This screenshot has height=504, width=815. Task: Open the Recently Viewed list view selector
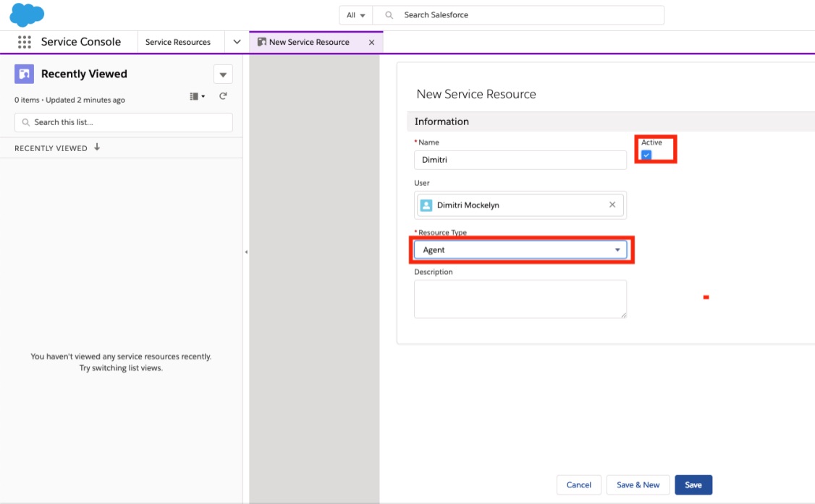click(223, 74)
